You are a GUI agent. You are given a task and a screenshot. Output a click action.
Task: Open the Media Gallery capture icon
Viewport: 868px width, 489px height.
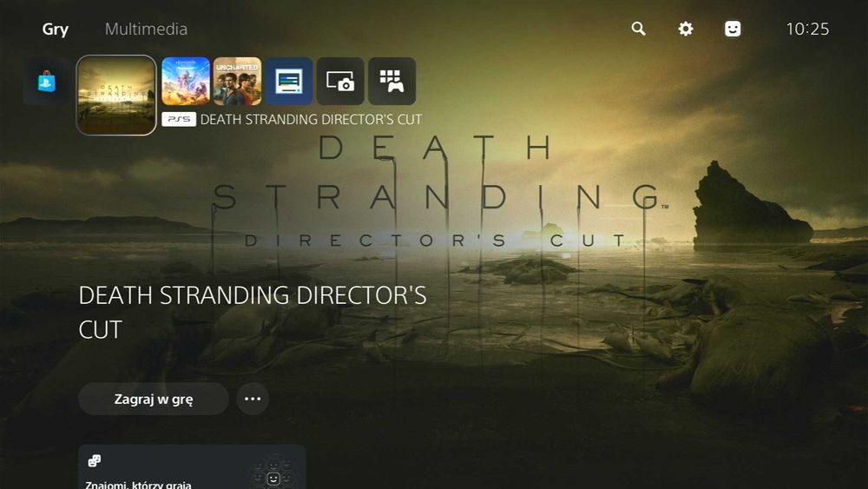pyautogui.click(x=340, y=81)
